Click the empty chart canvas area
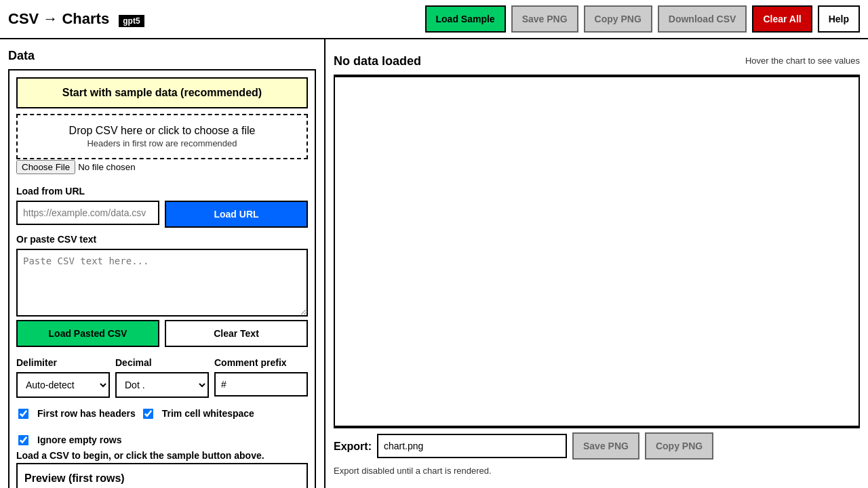This screenshot has width=868, height=488. coord(597,251)
